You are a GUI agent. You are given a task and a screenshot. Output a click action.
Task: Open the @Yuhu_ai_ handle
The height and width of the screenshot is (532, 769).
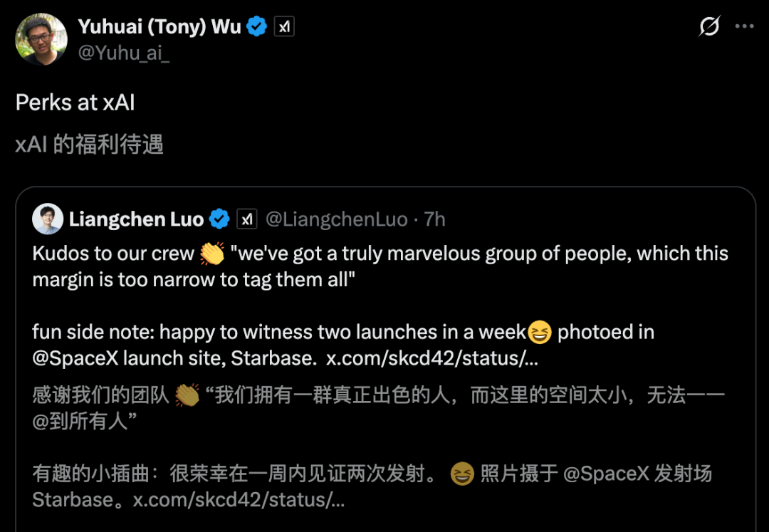(123, 53)
